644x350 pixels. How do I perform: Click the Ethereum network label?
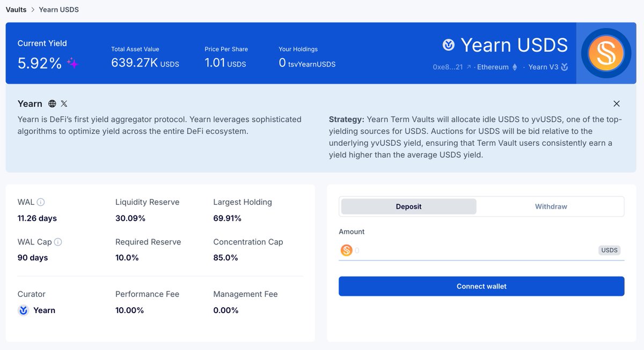click(493, 68)
